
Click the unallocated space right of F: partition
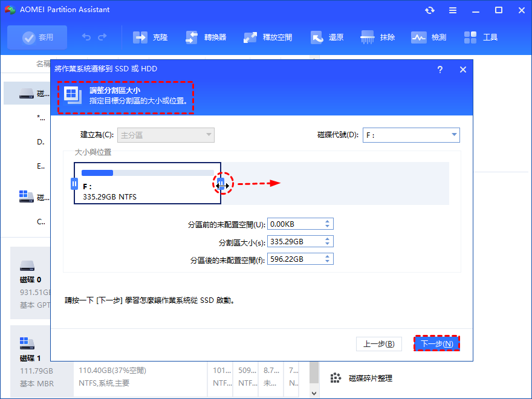click(x=335, y=183)
